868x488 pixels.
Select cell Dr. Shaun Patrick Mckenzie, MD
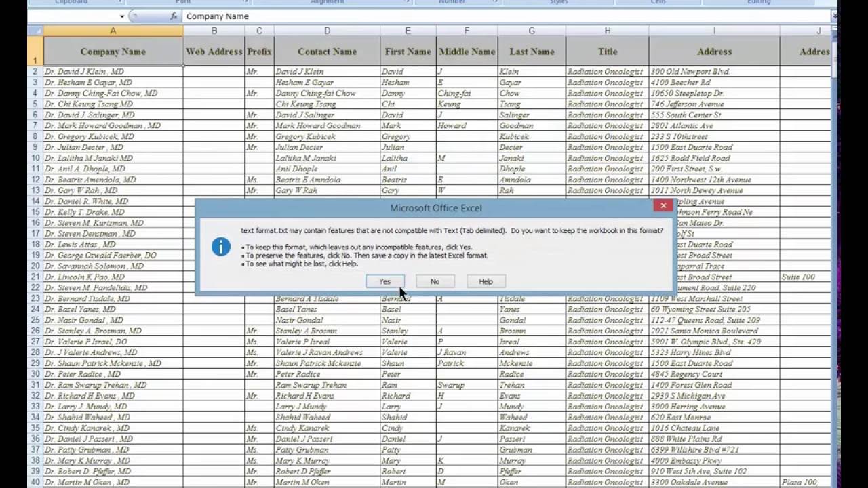pyautogui.click(x=113, y=363)
